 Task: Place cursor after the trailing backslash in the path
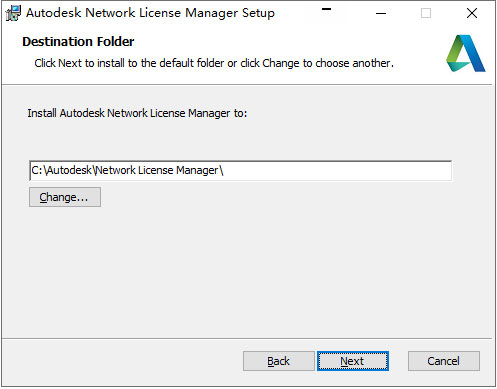pyautogui.click(x=224, y=170)
